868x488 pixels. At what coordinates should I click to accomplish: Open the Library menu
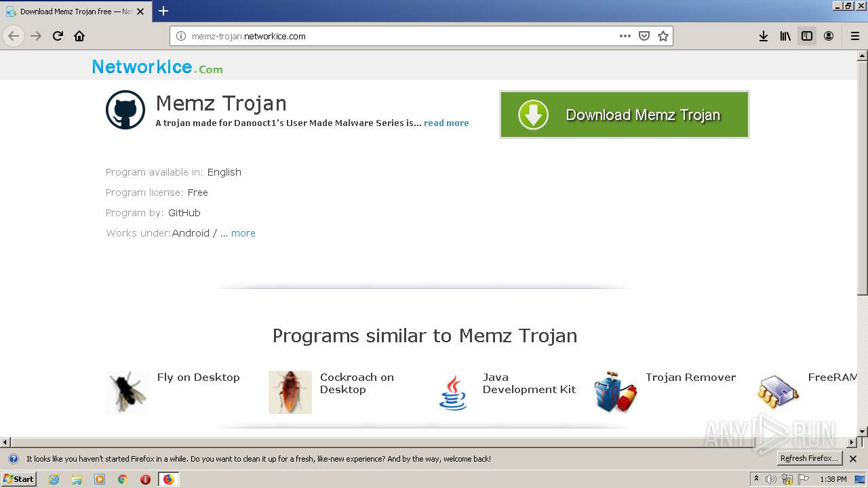(785, 36)
